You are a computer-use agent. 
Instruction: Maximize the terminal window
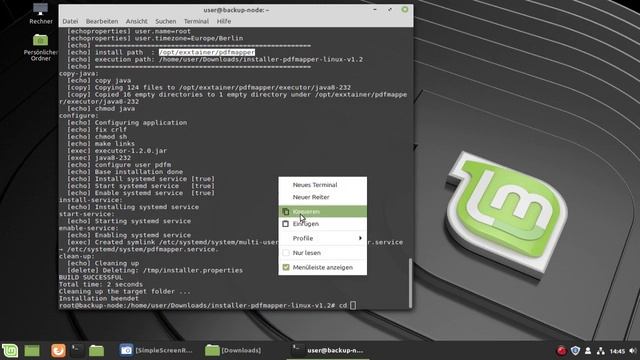(x=389, y=9)
